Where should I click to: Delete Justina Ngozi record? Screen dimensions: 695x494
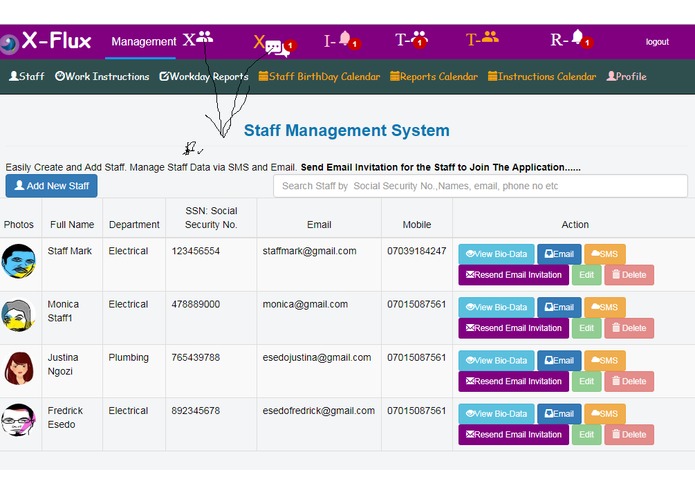pos(629,381)
